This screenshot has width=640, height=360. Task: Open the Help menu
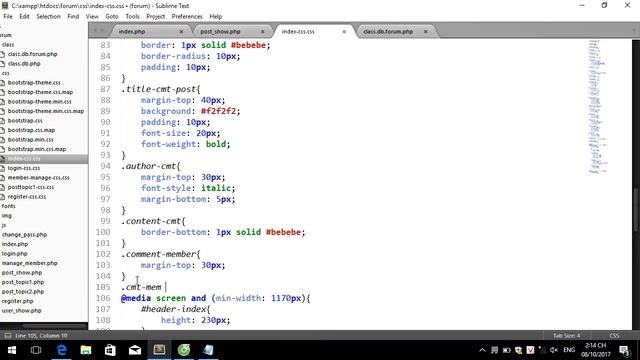(216, 16)
